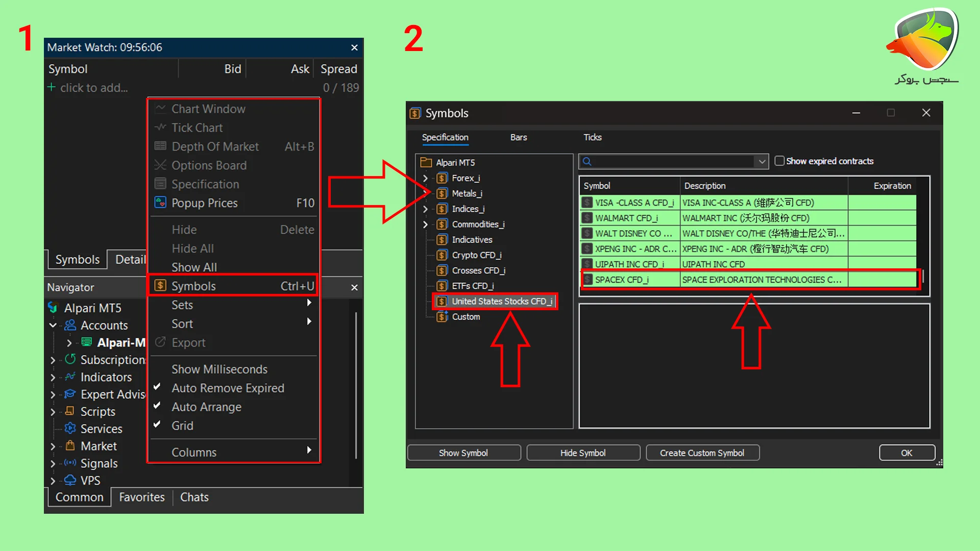
Task: Click the search magnifier icon in Symbols window
Action: [587, 161]
